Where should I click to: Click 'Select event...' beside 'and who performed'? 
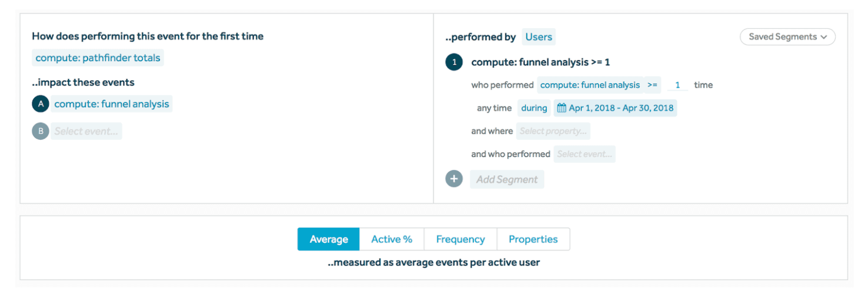tap(585, 154)
